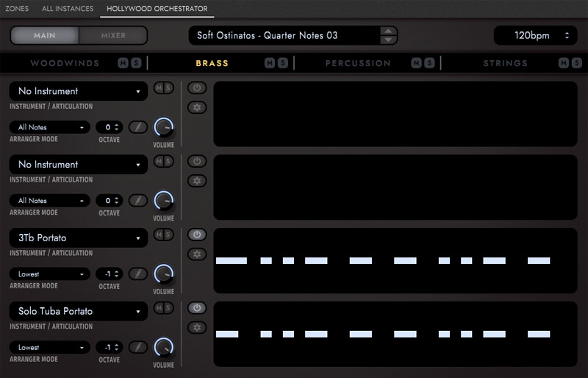Solo the Woodwinds section
The height and width of the screenshot is (378, 588).
tap(136, 63)
